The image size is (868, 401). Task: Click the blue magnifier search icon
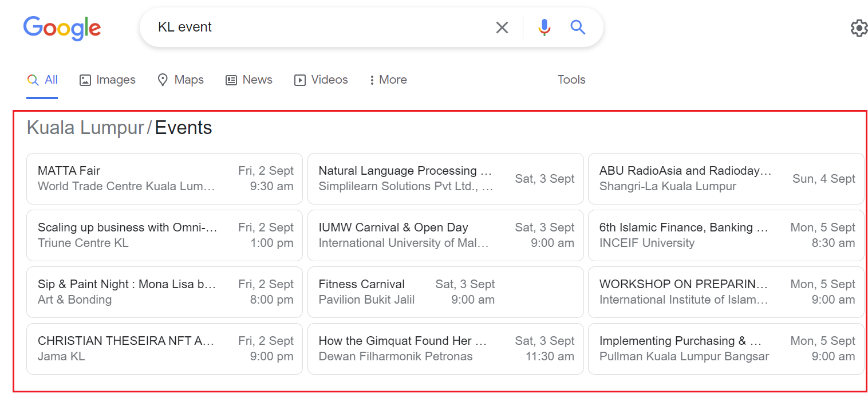[578, 27]
